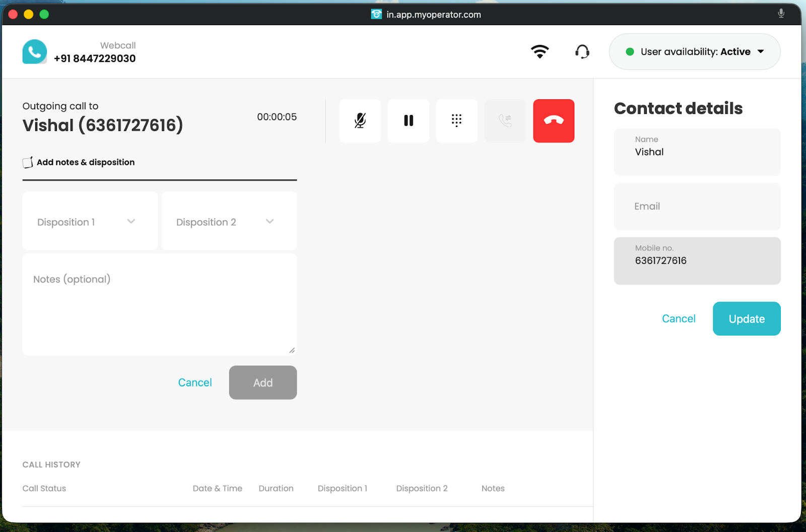This screenshot has width=806, height=532.
Task: Click the notes icon beside Add notes
Action: point(28,162)
